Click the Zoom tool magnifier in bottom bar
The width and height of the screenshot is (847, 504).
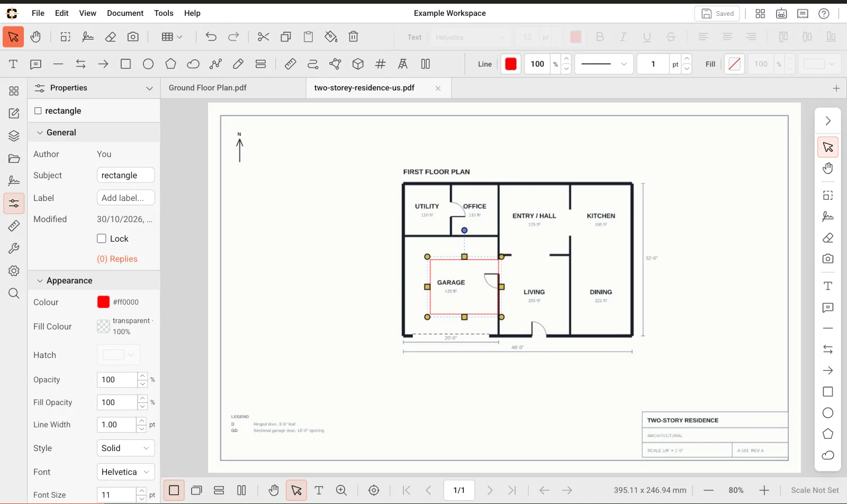(x=341, y=490)
